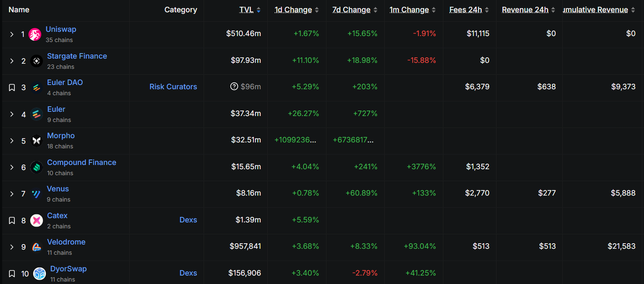Click the Compound Finance logo icon

tap(36, 168)
